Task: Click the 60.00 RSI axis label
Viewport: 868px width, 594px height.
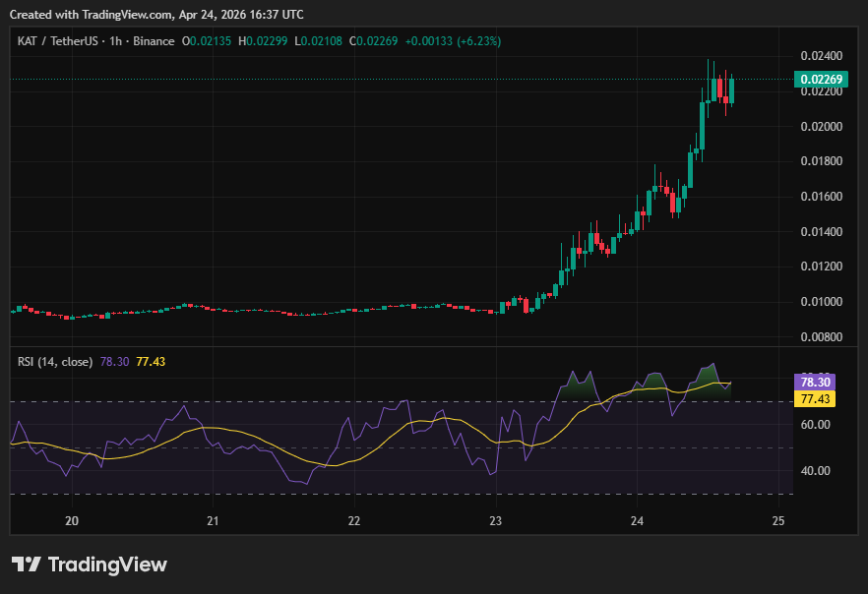Action: [816, 425]
